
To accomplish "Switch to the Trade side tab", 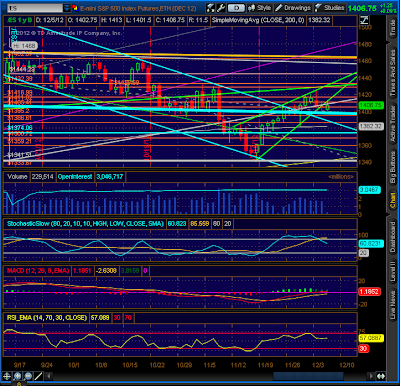I will 393,28.
